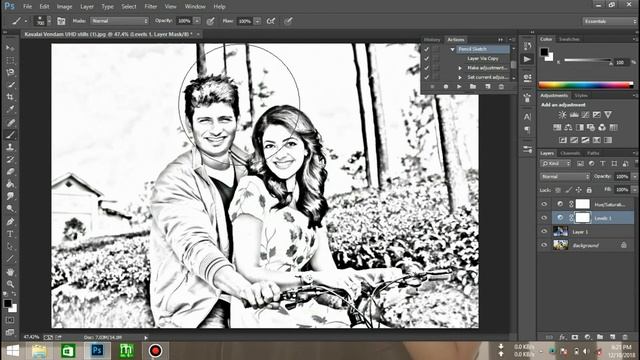Open the Filter menu

(151, 7)
